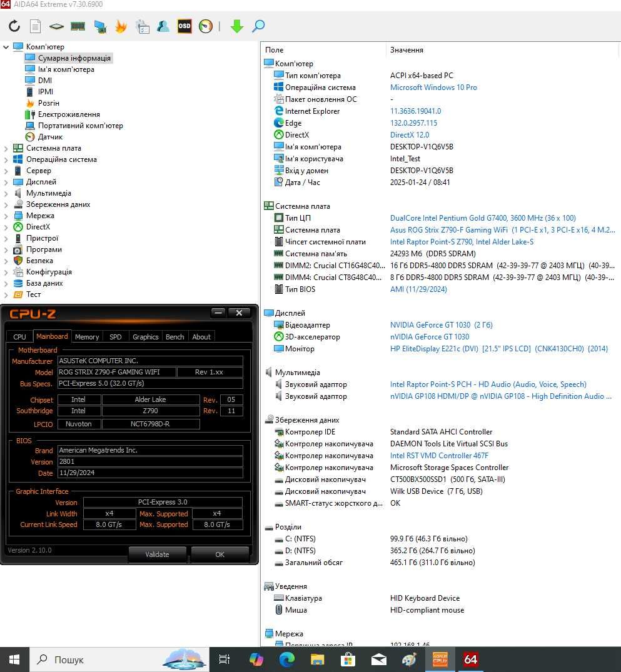Click the Validate button in CPU-Z

[x=157, y=554]
